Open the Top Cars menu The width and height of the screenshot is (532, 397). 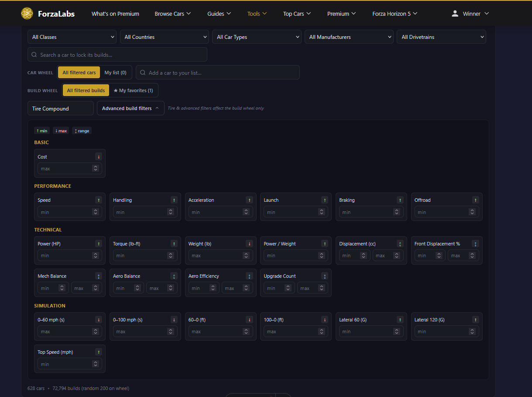(297, 14)
